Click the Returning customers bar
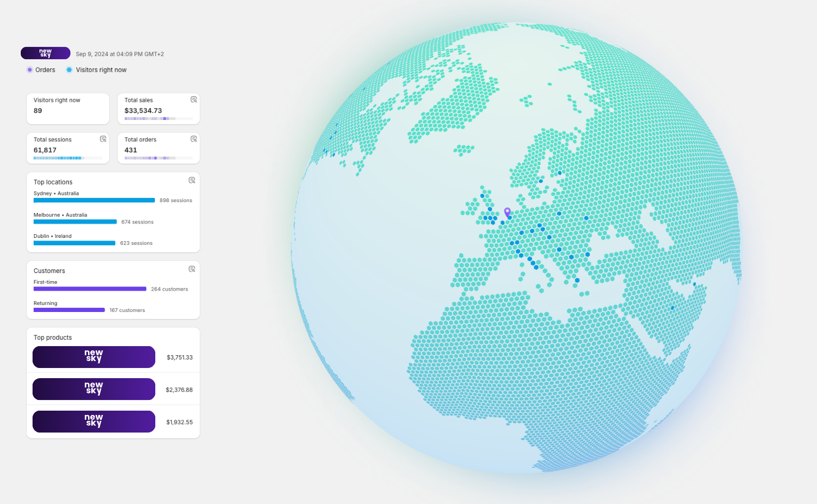Viewport: 817px width, 504px height. pyautogui.click(x=69, y=310)
